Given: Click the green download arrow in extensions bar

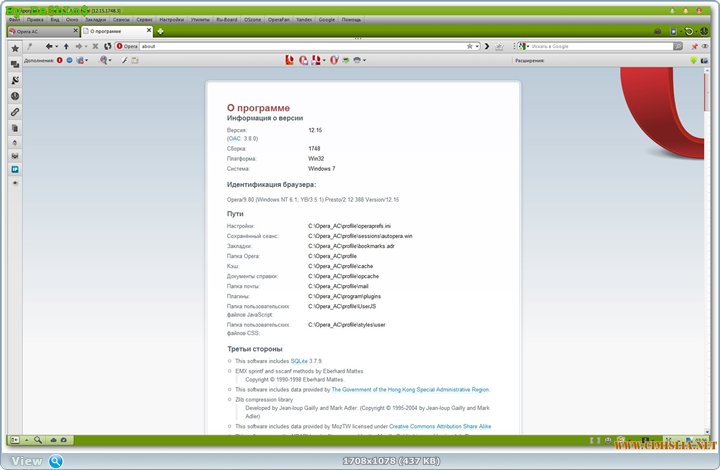Looking at the screenshot, I should [692, 60].
